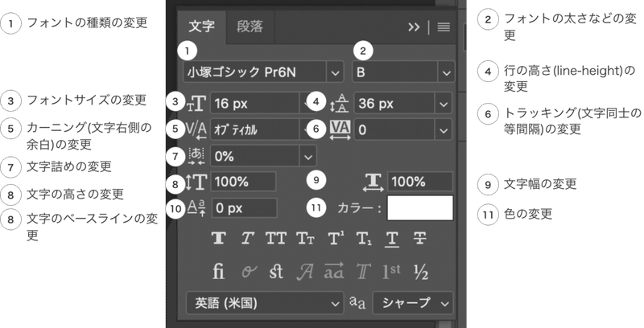Screen dimensions: 644x328
Task: Toggle Faux Bold text style
Action: pos(218,238)
